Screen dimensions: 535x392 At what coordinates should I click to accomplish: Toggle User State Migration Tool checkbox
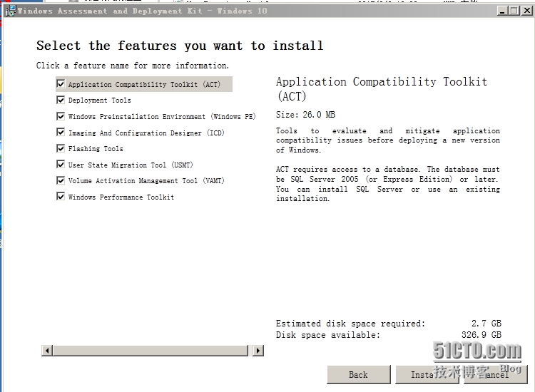(x=61, y=165)
